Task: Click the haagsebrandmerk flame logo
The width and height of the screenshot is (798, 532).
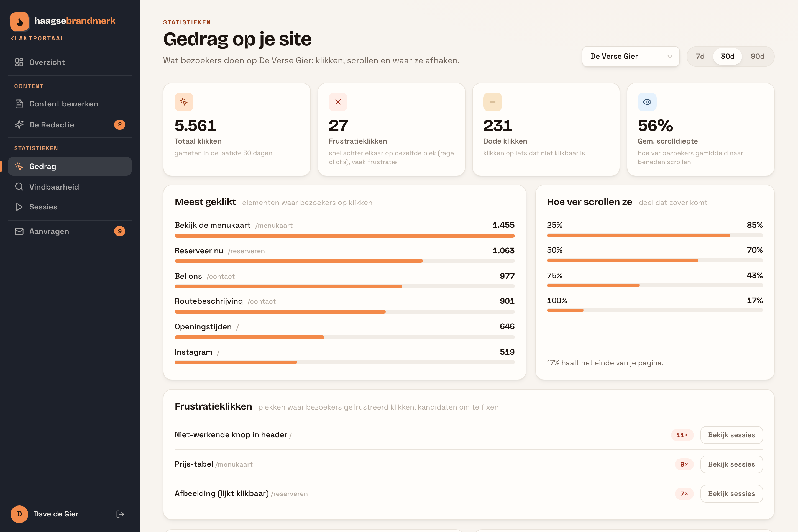Action: click(20, 22)
